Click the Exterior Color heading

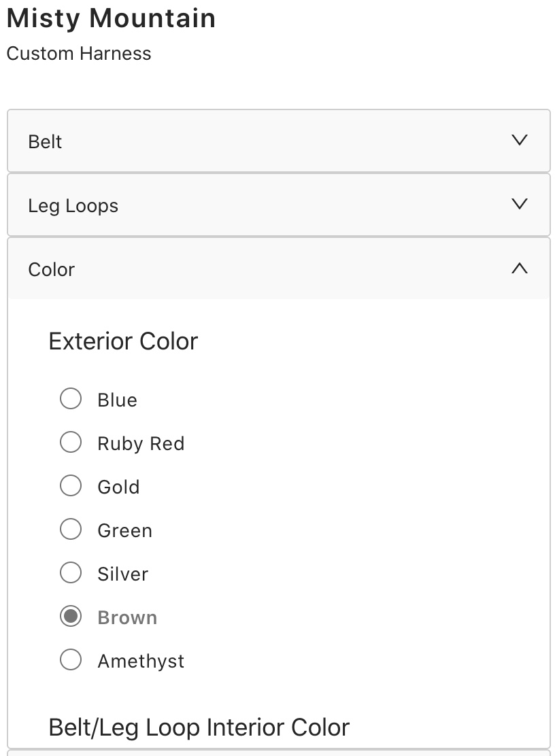(123, 341)
